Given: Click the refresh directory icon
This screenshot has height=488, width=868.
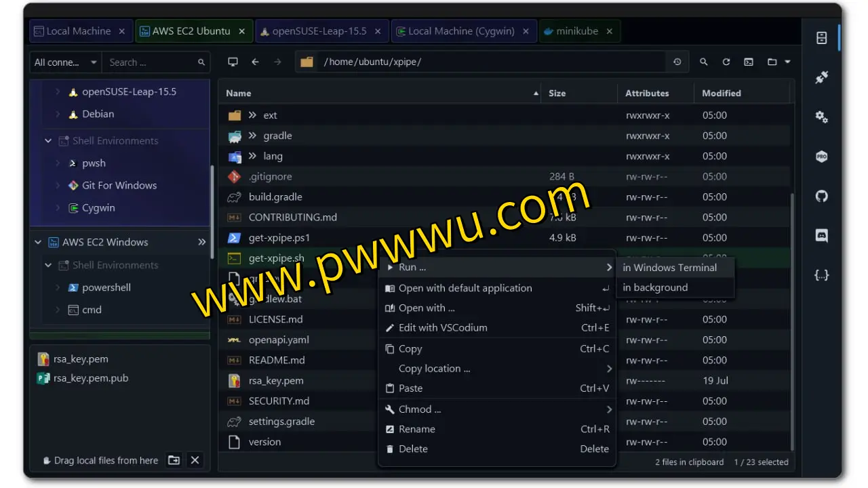Looking at the screenshot, I should coord(726,62).
